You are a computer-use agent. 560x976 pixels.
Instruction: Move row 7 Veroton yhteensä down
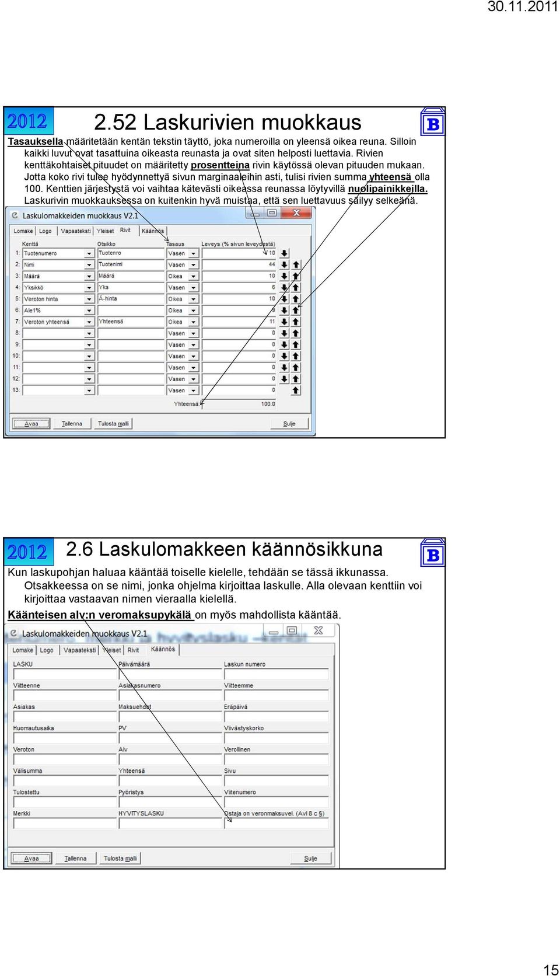point(284,322)
